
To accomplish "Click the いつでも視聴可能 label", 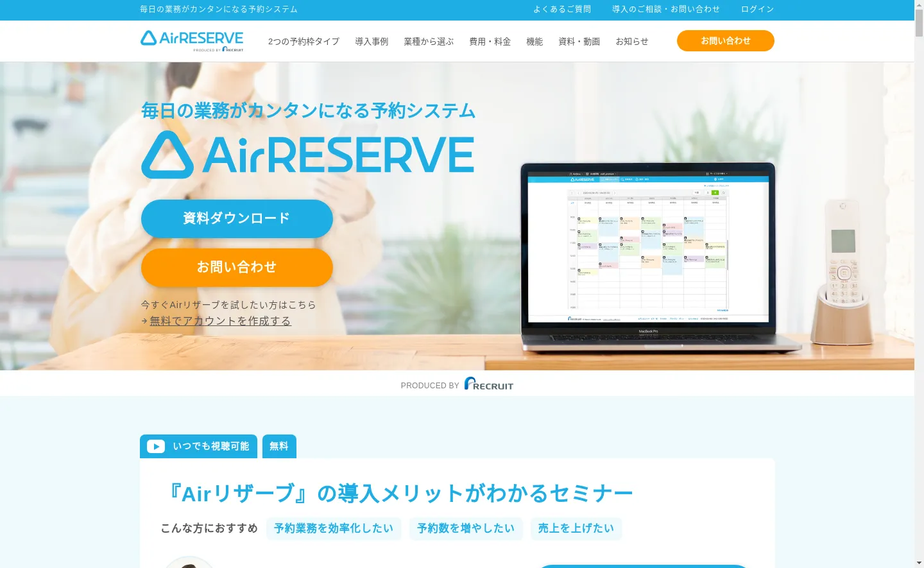I will click(211, 446).
